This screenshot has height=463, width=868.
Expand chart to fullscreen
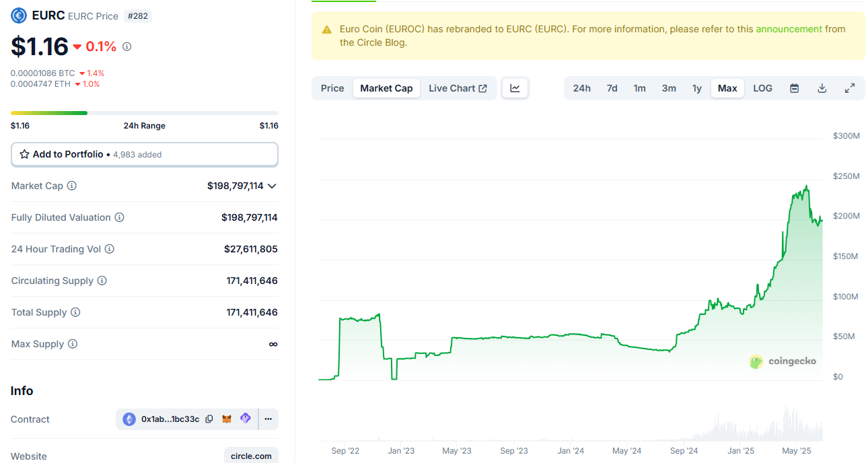point(850,88)
